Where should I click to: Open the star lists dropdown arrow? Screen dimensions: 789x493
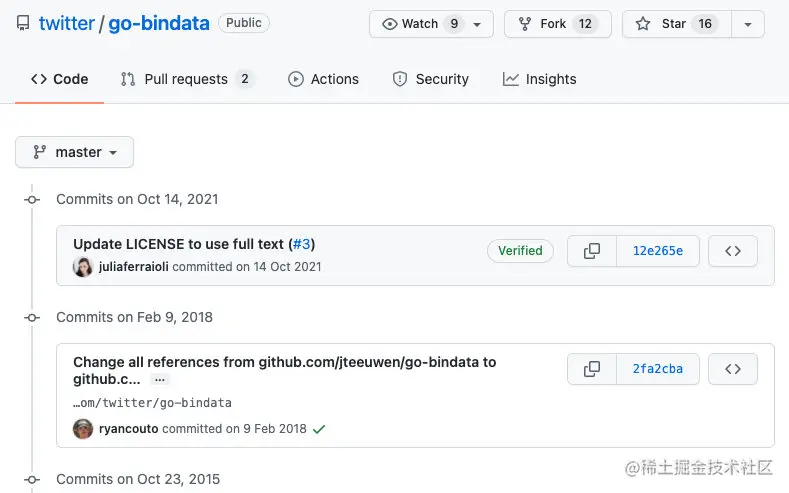pos(748,24)
